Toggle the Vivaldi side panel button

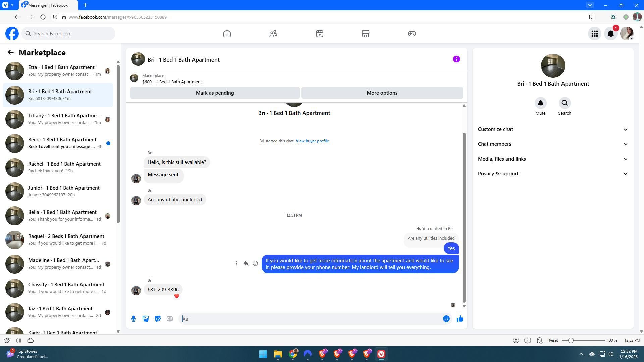point(19,340)
